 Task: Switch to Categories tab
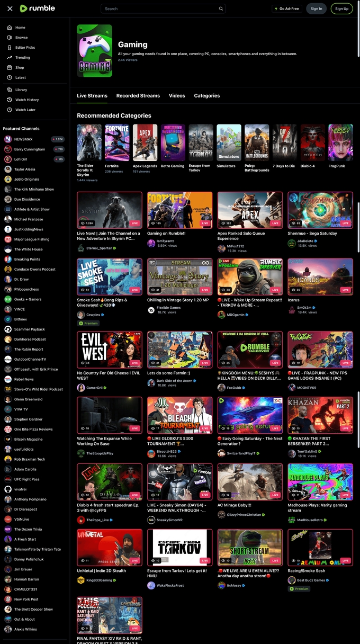(207, 96)
